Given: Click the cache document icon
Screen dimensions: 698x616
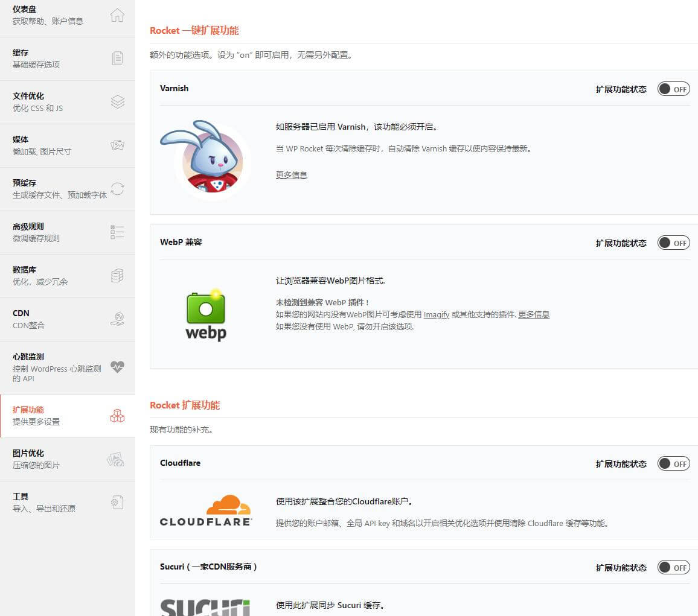Looking at the screenshot, I should coord(117,59).
